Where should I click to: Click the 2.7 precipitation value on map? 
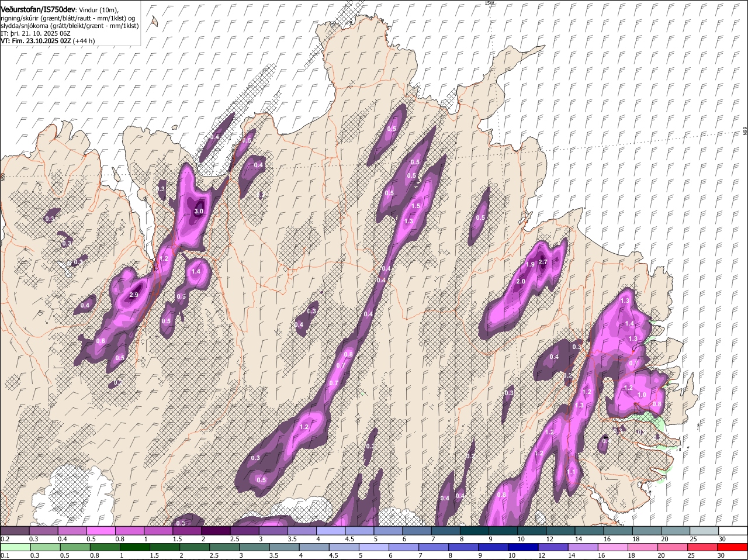pos(543,262)
